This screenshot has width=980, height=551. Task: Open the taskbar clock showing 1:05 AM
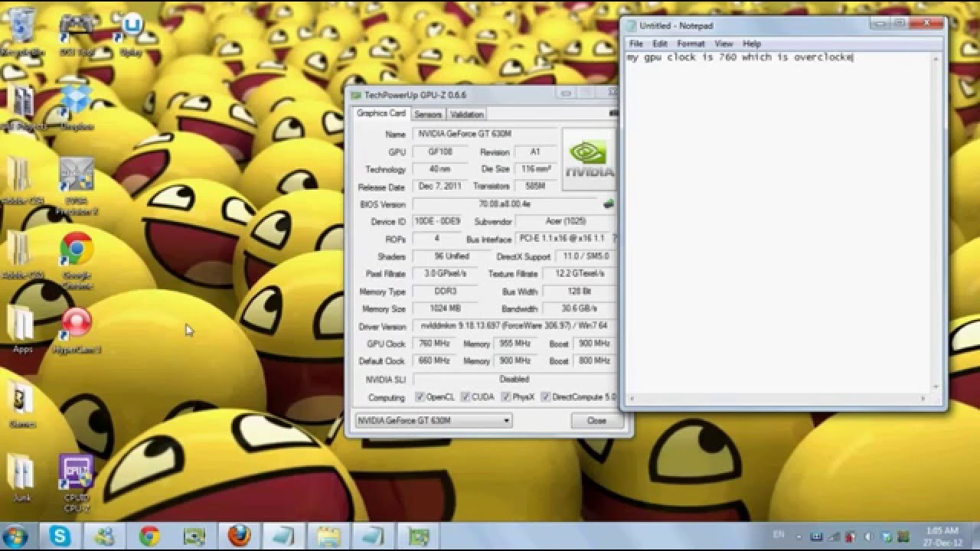(x=941, y=536)
